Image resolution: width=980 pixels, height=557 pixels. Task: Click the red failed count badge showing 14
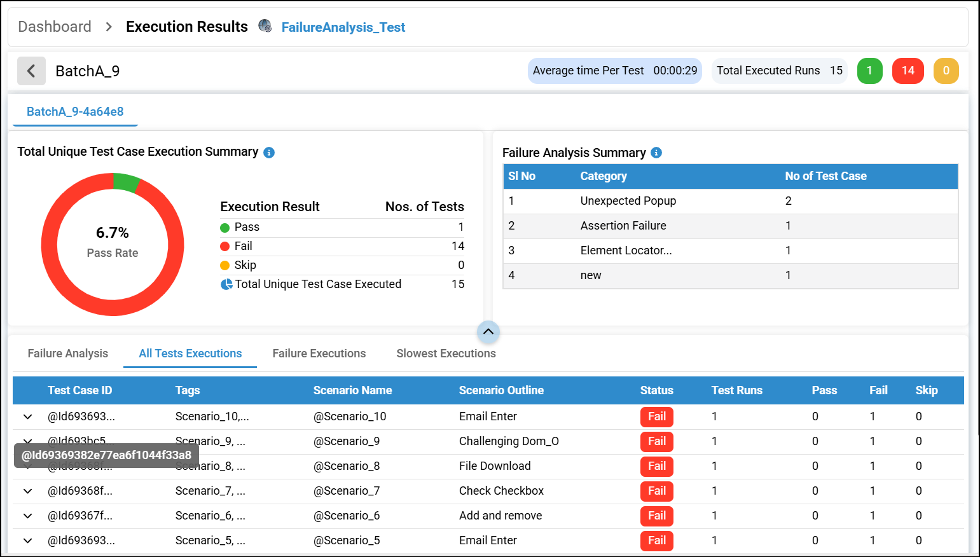(x=908, y=71)
